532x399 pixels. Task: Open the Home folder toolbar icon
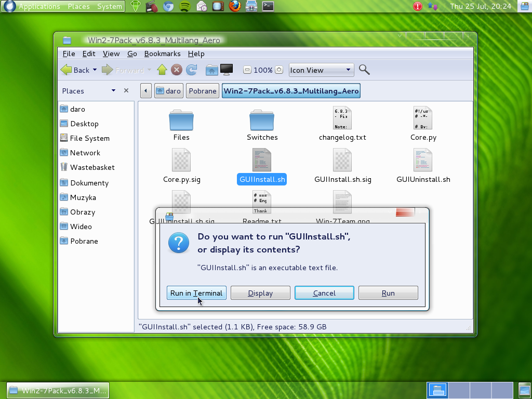point(211,70)
